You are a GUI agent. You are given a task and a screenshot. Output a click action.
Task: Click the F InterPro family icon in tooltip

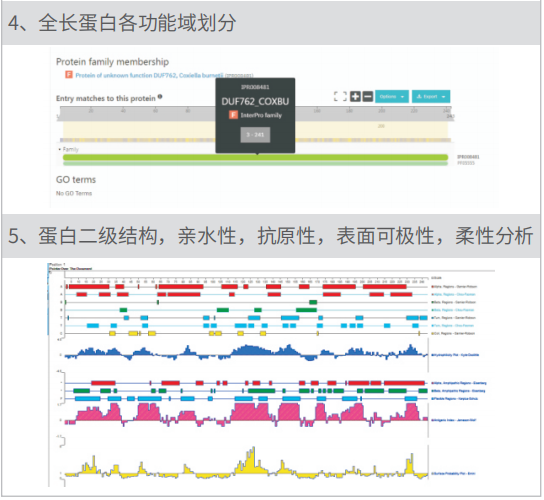(233, 115)
